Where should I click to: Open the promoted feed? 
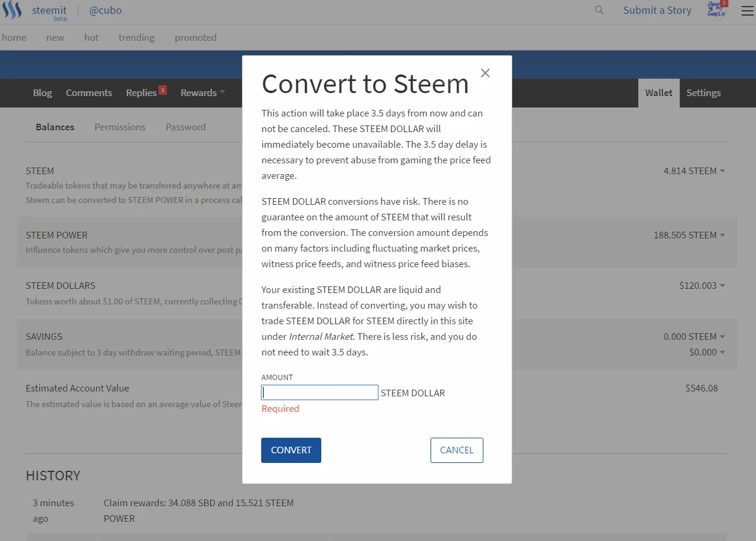click(x=196, y=37)
